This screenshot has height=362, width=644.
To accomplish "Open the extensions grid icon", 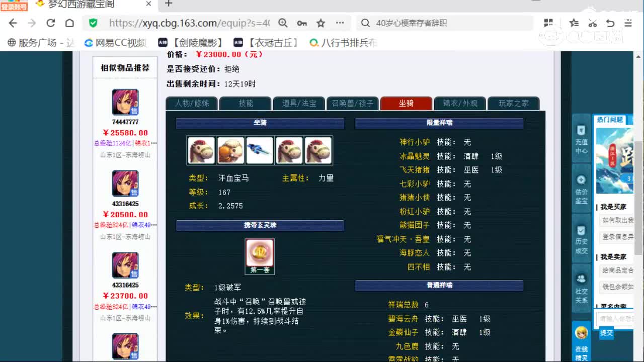I will click(x=548, y=23).
